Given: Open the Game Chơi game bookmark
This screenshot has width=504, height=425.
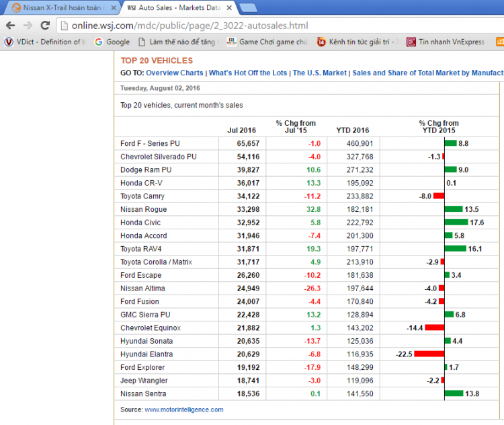Looking at the screenshot, I should 267,42.
